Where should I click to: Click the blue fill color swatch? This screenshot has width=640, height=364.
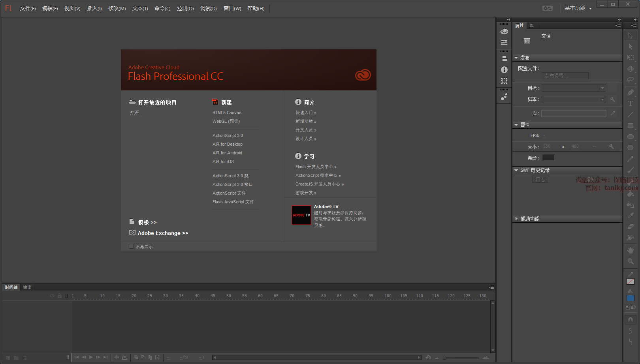[631, 298]
